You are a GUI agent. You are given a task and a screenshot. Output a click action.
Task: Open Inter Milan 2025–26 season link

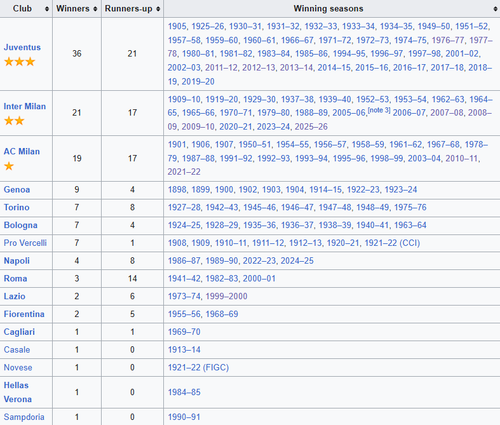pos(311,127)
